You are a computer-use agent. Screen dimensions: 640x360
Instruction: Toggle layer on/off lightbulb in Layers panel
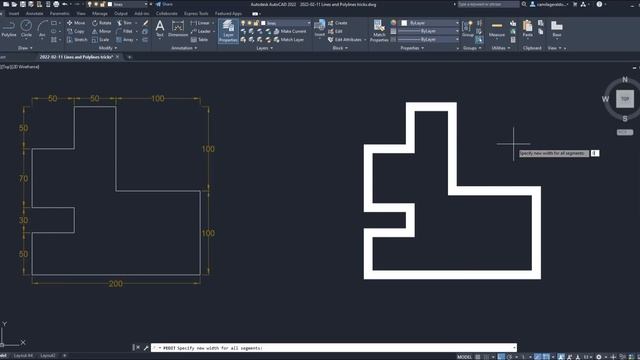point(243,23)
